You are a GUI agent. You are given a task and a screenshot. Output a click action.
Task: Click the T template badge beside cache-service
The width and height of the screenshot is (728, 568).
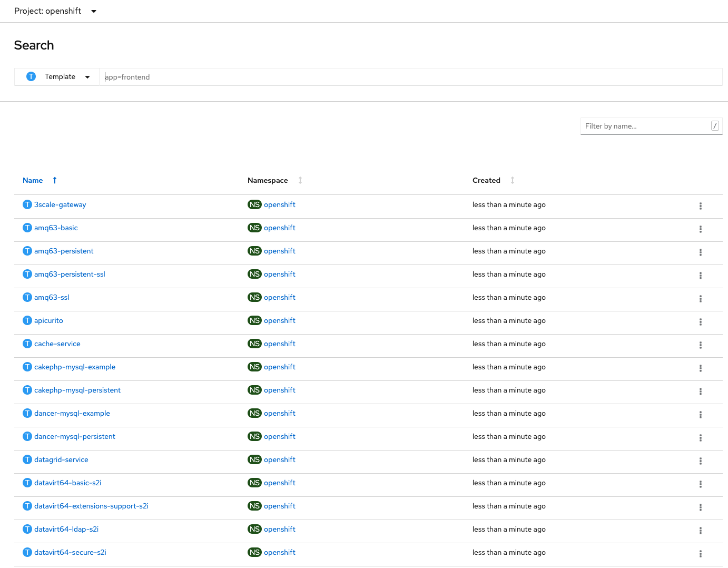point(27,344)
